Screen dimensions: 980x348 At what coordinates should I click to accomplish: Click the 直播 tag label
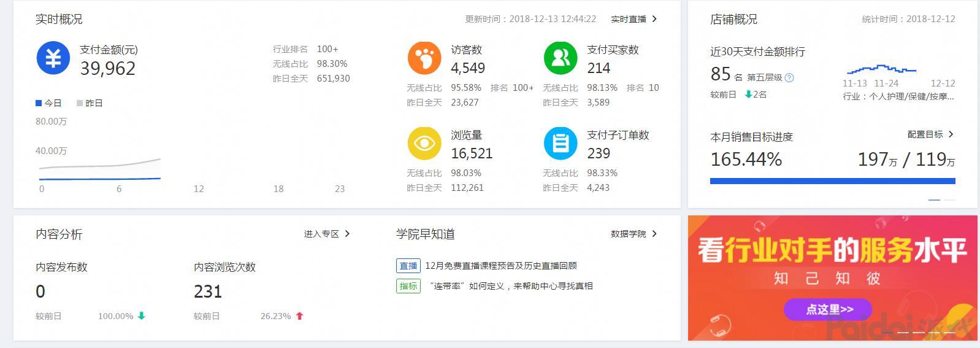coord(408,266)
